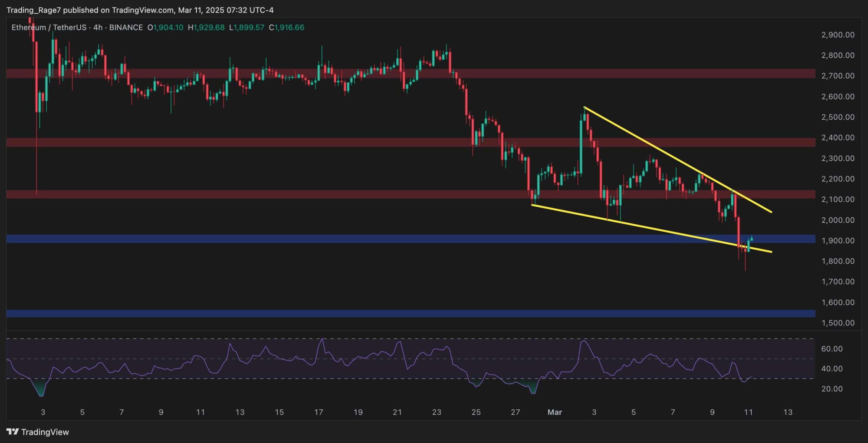Click the 1,500.00 price axis label
This screenshot has height=443, width=868.
pyautogui.click(x=838, y=323)
